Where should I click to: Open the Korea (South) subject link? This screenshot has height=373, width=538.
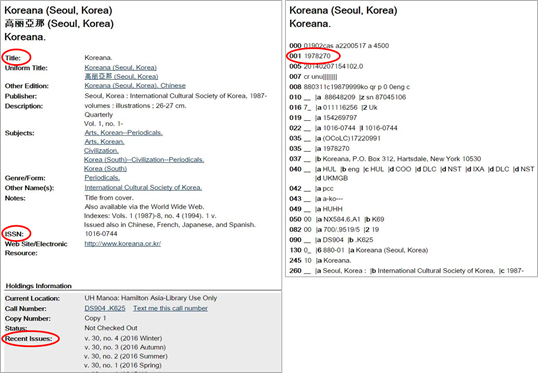(x=105, y=168)
